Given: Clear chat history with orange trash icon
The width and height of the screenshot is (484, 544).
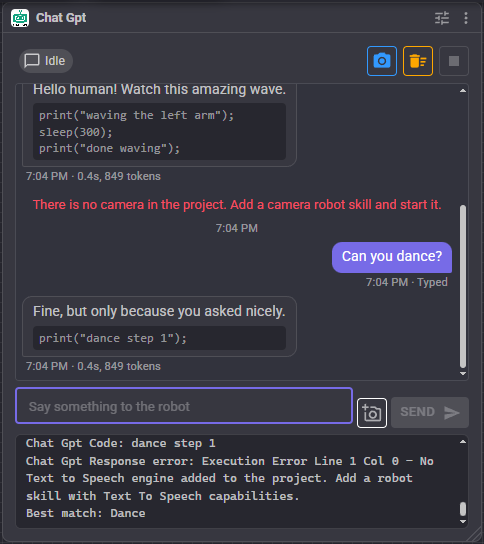Looking at the screenshot, I should (x=418, y=61).
